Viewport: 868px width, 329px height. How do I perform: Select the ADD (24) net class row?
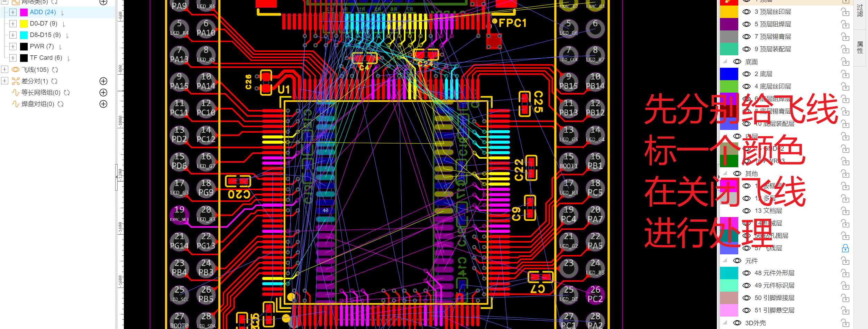coord(57,12)
